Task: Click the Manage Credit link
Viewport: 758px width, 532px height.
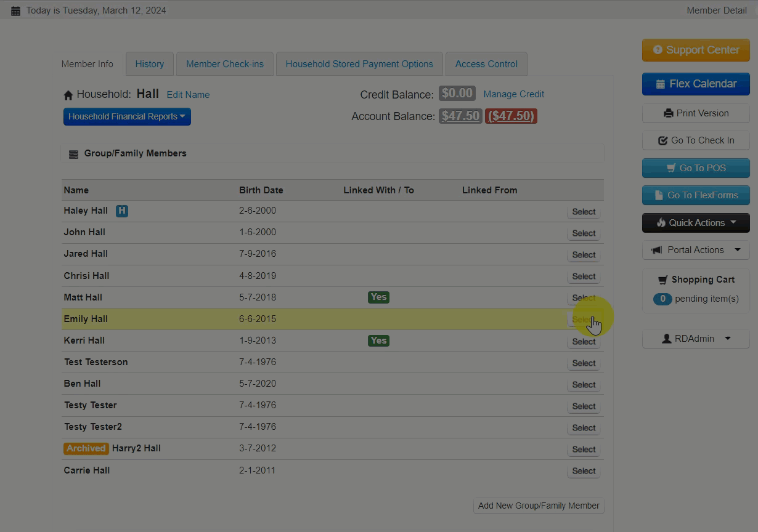Action: pyautogui.click(x=513, y=94)
